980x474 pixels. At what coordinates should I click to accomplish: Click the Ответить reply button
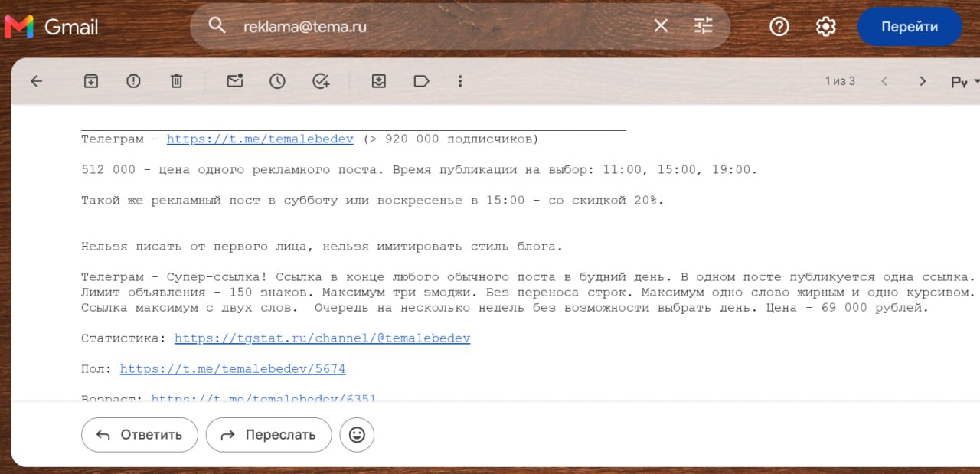click(139, 435)
